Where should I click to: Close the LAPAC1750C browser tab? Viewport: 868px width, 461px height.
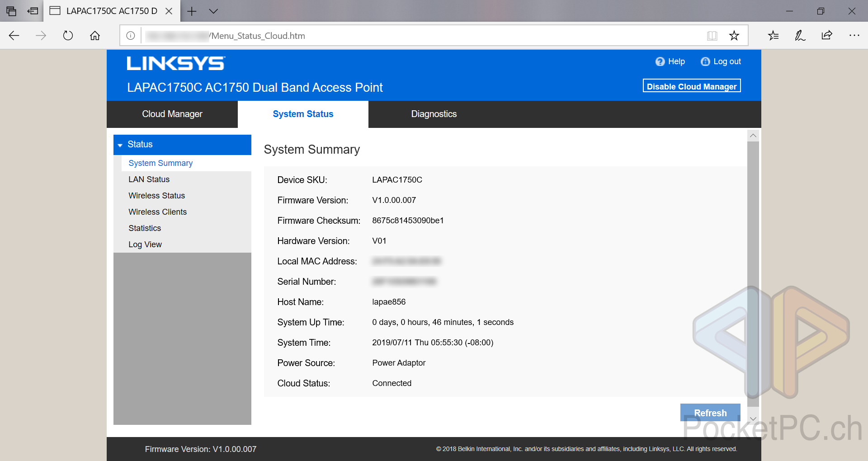point(169,11)
